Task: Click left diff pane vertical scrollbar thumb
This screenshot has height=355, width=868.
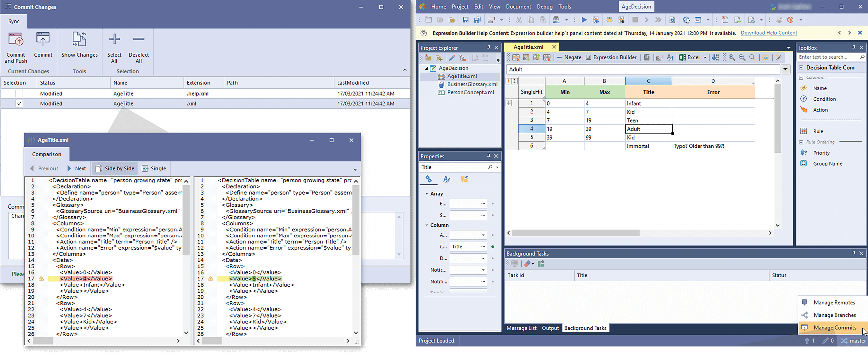Action: coord(186,220)
